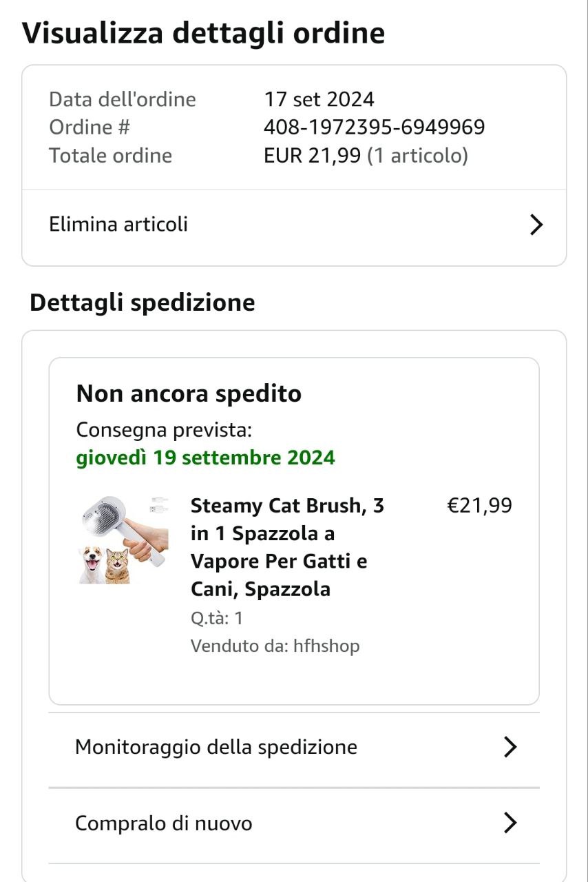The width and height of the screenshot is (588, 882).
Task: Click the order date 17 set 2024
Action: point(319,99)
